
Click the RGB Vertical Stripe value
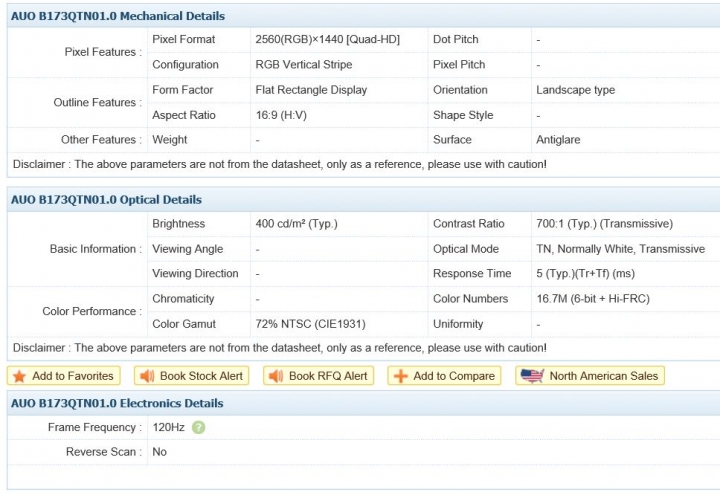pos(304,65)
